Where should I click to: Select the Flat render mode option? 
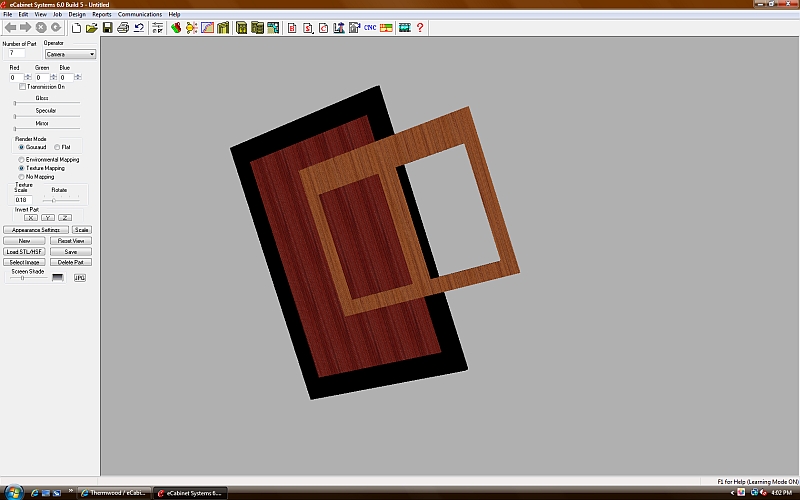[x=57, y=147]
